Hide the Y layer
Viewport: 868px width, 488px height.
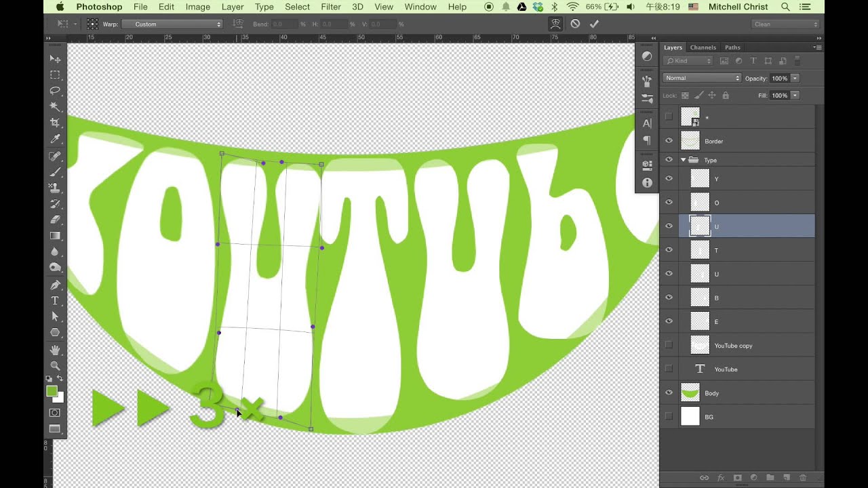[x=669, y=179]
